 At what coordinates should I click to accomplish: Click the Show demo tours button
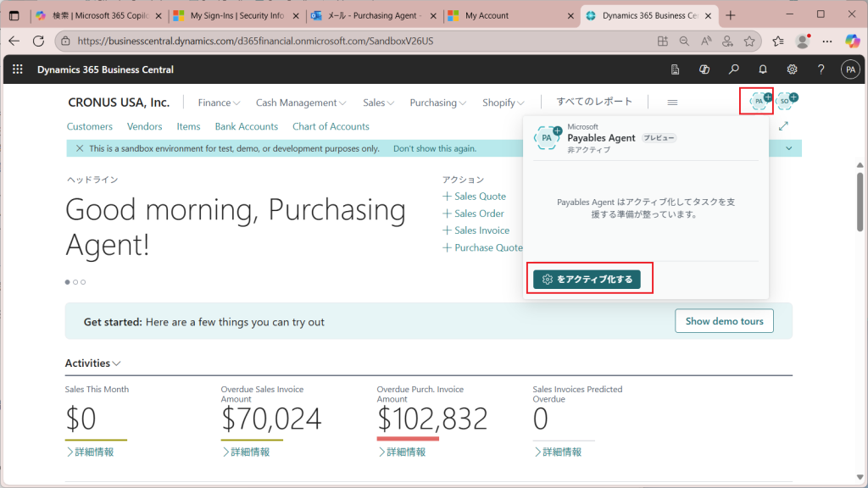[x=724, y=321]
